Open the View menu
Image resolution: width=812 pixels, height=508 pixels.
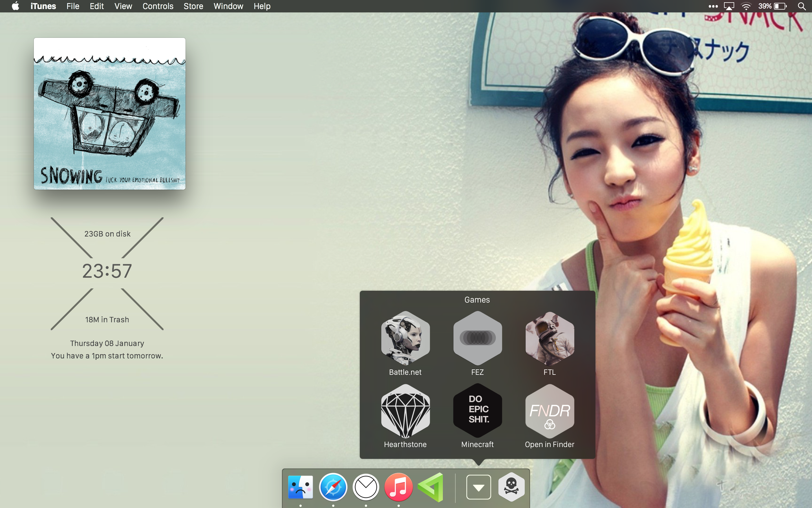[x=123, y=6]
